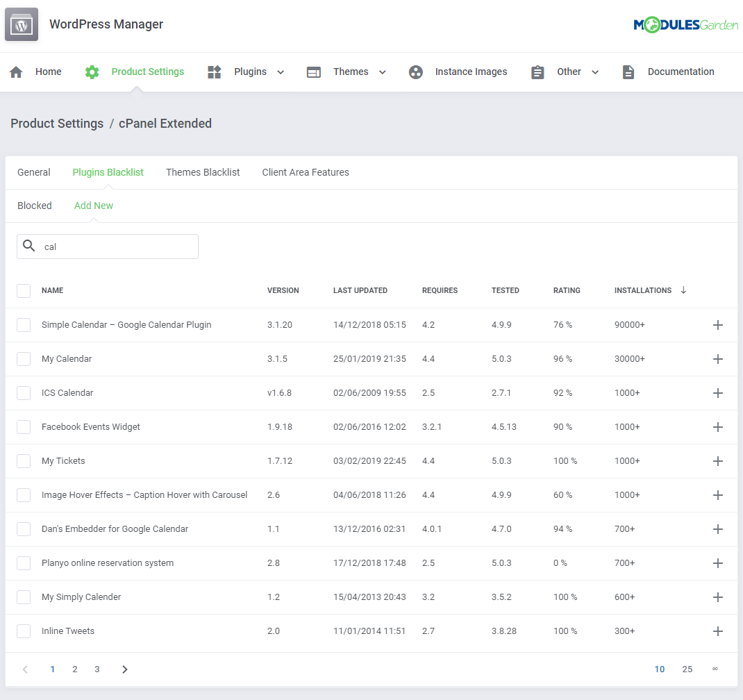
Task: Check the Planyo online reservation checkbox
Action: coord(24,563)
